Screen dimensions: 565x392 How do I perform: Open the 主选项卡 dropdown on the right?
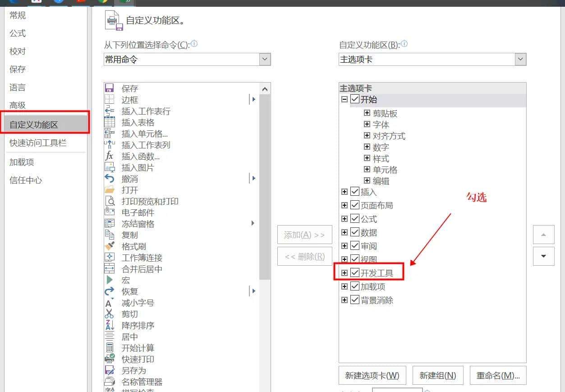coord(521,59)
